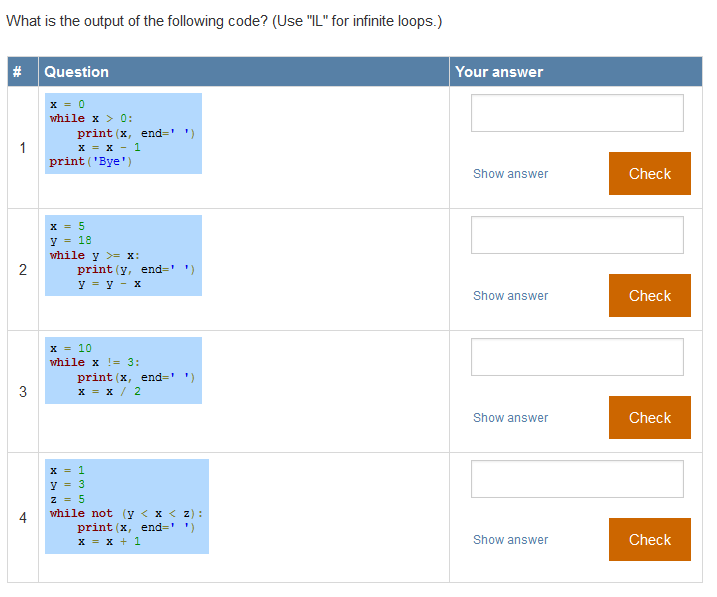The height and width of the screenshot is (597, 717).
Task: Check the answer for question 2
Action: pyautogui.click(x=650, y=296)
